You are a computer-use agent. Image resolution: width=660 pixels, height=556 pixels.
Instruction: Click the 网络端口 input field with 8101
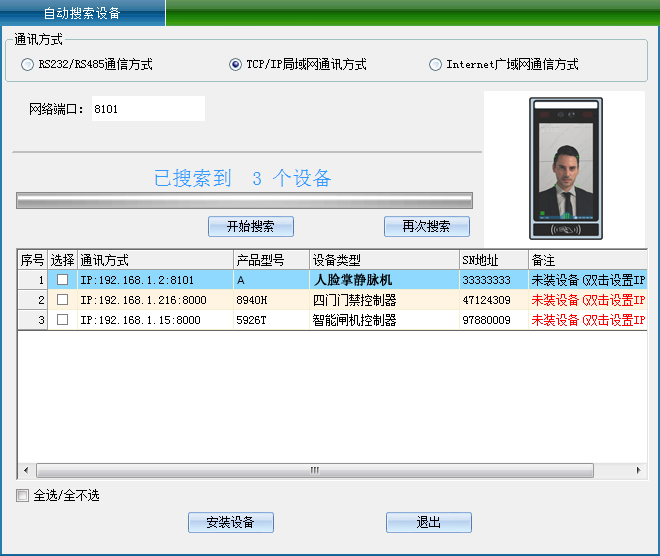pyautogui.click(x=148, y=109)
